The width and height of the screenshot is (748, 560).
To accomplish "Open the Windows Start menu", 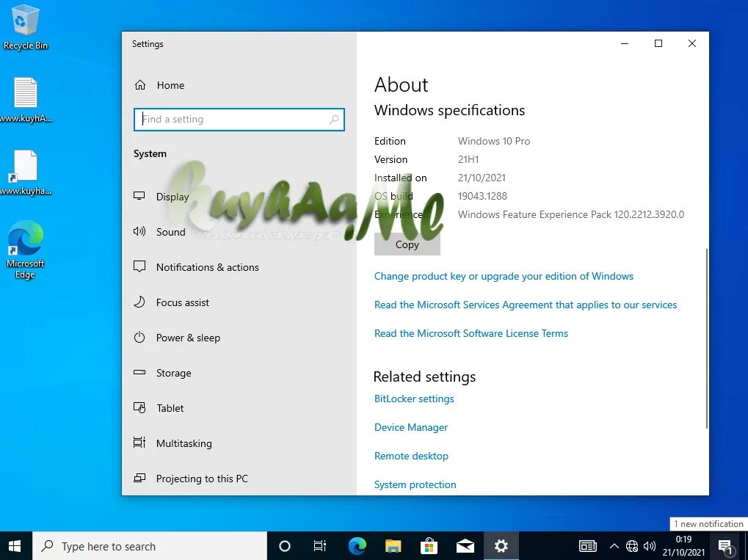I will (x=15, y=546).
